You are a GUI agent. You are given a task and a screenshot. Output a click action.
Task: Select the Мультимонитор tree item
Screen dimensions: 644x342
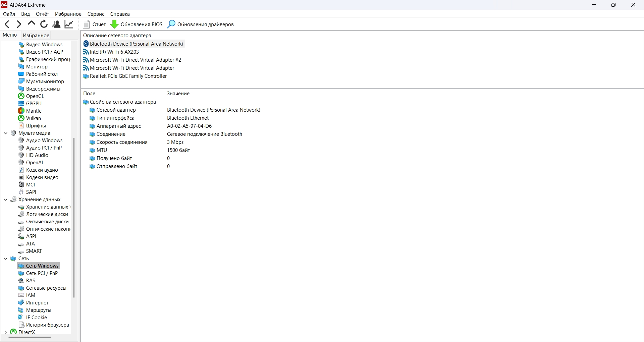click(41, 81)
